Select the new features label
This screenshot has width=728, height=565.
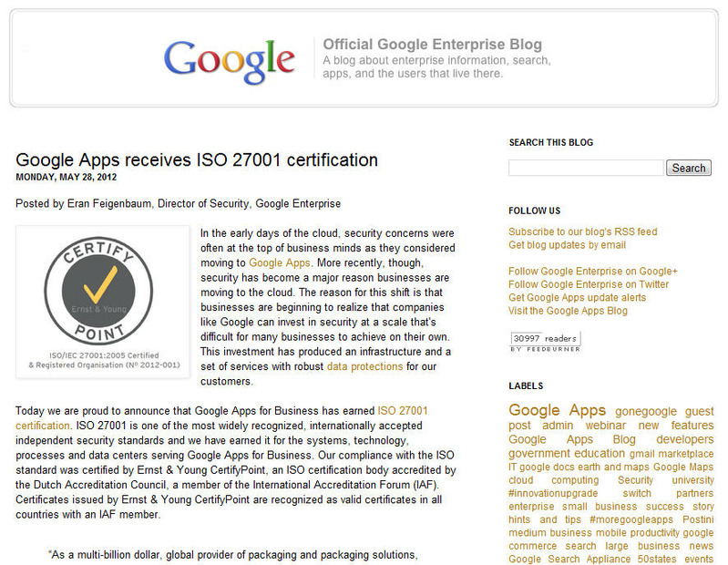[676, 426]
